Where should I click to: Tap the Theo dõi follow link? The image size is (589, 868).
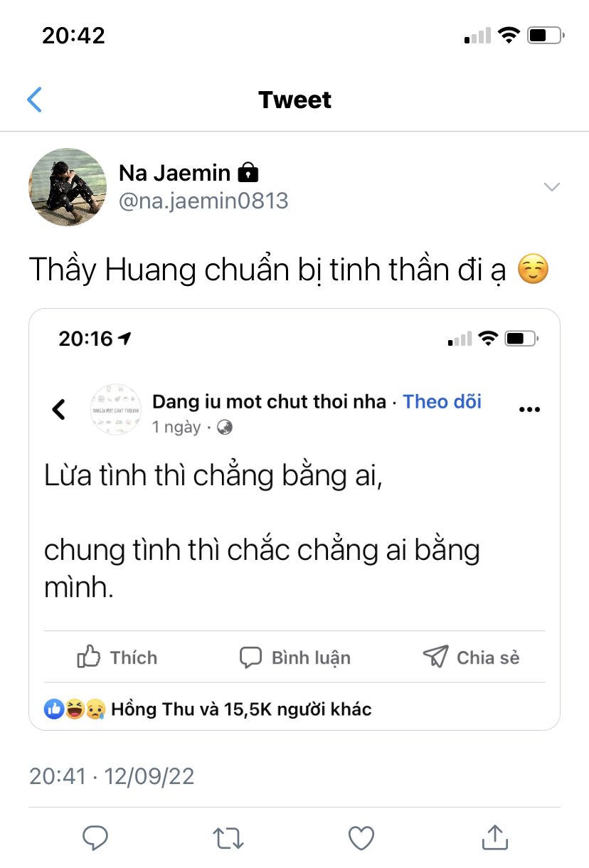tap(442, 401)
